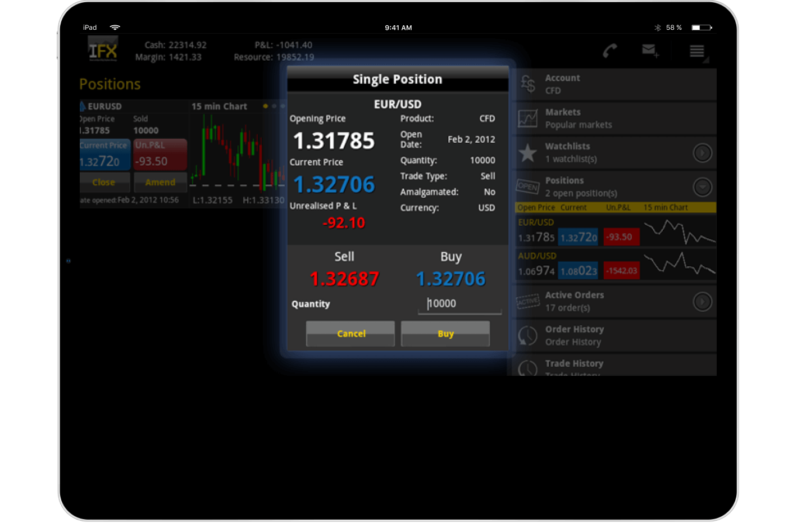The width and height of the screenshot is (797, 532).
Task: Click the Quantity input field
Action: click(x=459, y=303)
